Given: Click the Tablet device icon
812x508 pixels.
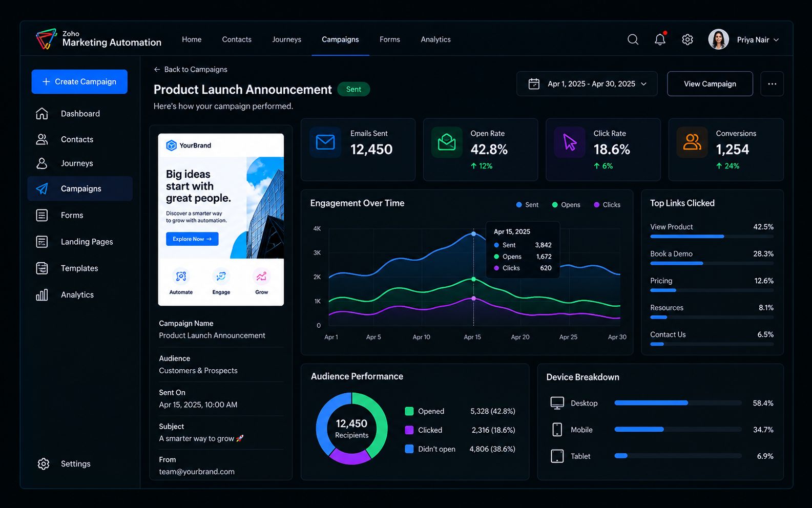Looking at the screenshot, I should 557,456.
